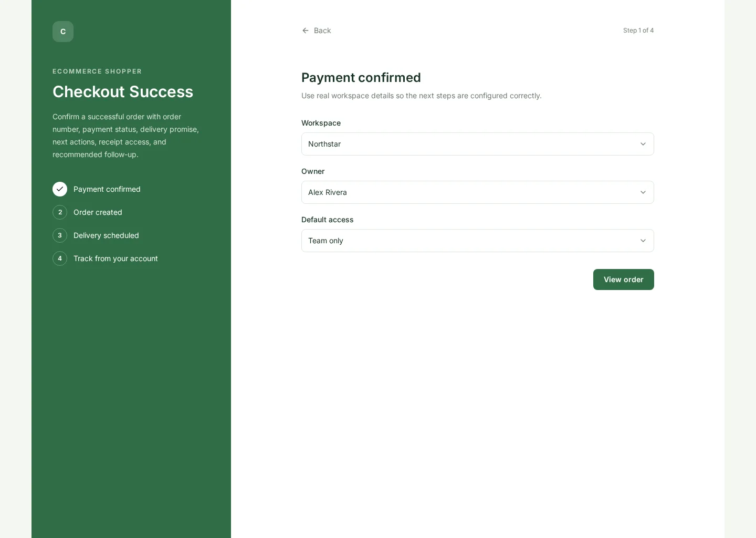Image resolution: width=756 pixels, height=538 pixels.
Task: Click the Checkout Success sidebar title
Action: [123, 91]
